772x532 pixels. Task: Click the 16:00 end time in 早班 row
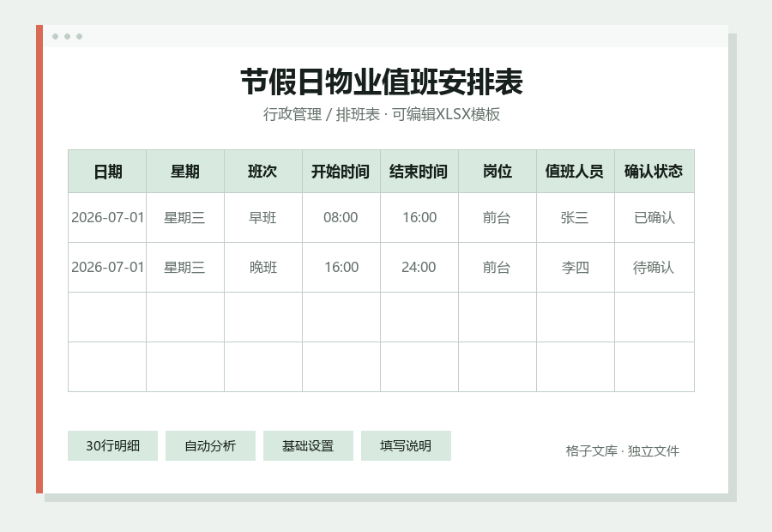[419, 217]
